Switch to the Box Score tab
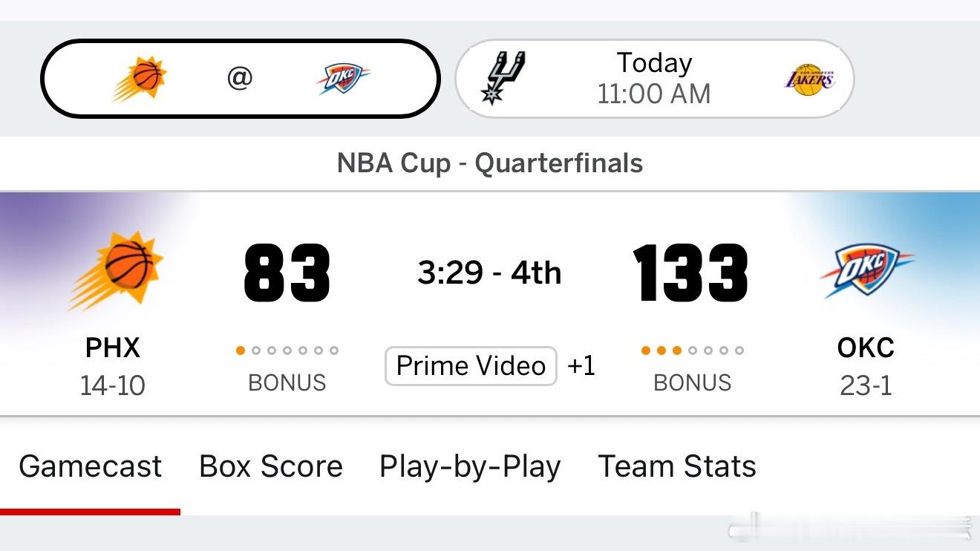Image resolution: width=980 pixels, height=551 pixels. [x=270, y=466]
